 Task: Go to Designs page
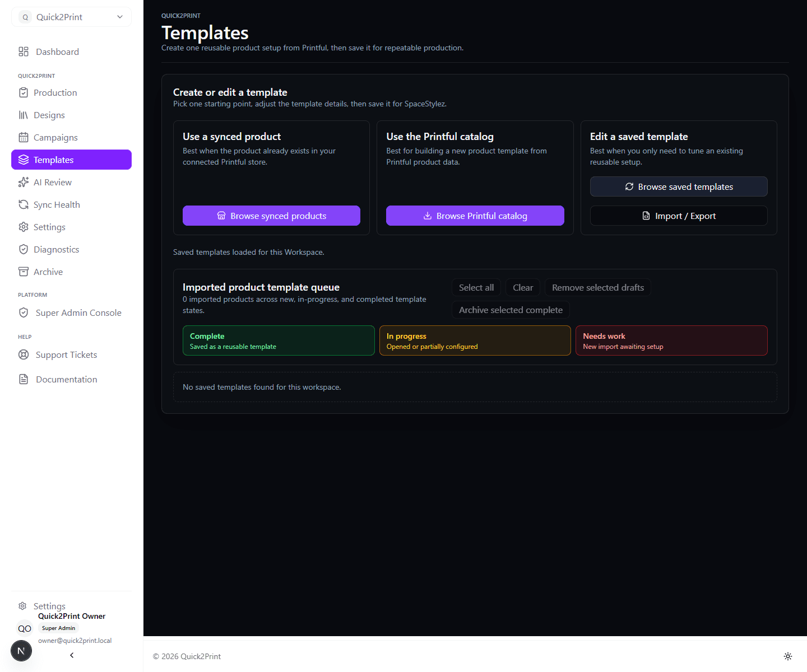71,115
